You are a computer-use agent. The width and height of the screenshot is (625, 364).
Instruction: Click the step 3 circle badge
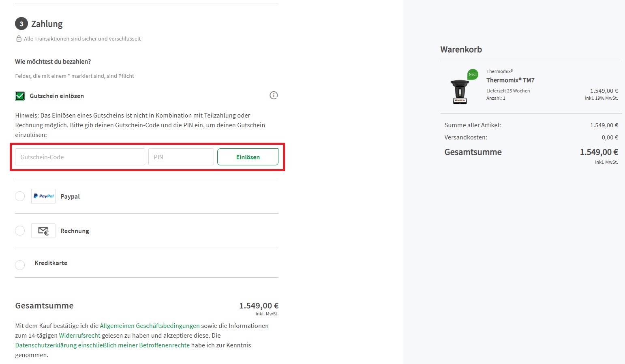click(x=21, y=24)
